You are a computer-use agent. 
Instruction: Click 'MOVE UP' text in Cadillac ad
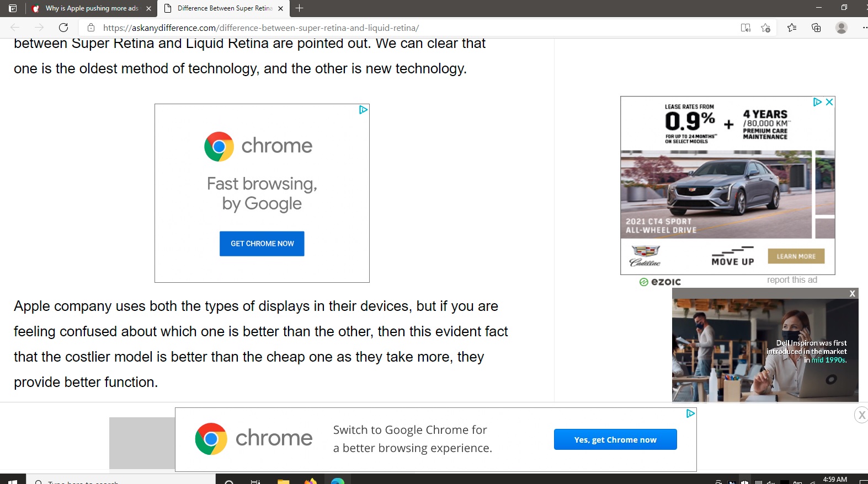tap(733, 261)
